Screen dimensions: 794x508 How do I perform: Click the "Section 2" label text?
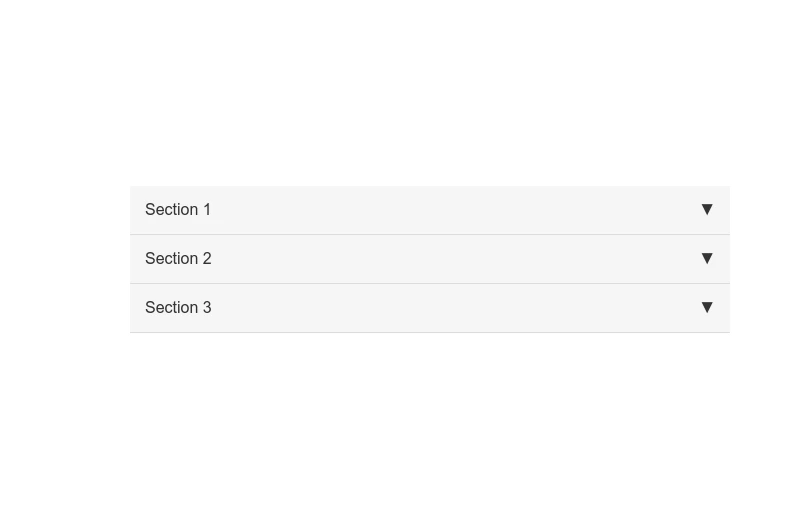[x=178, y=259]
